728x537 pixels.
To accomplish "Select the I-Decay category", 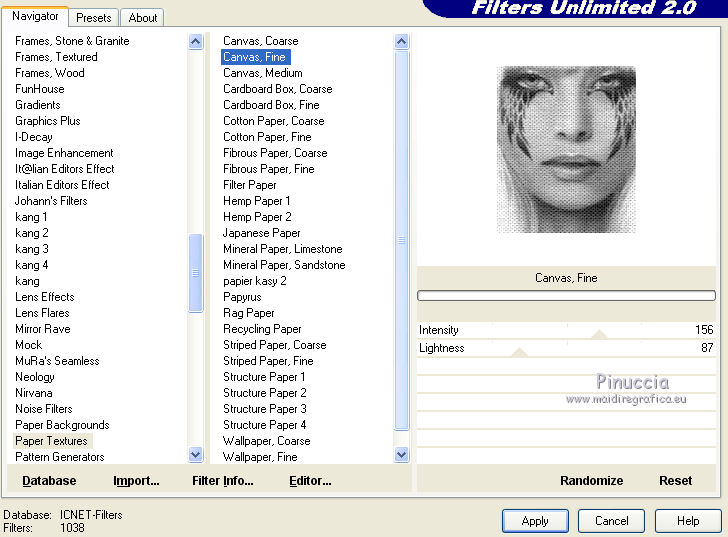I will pos(34,137).
